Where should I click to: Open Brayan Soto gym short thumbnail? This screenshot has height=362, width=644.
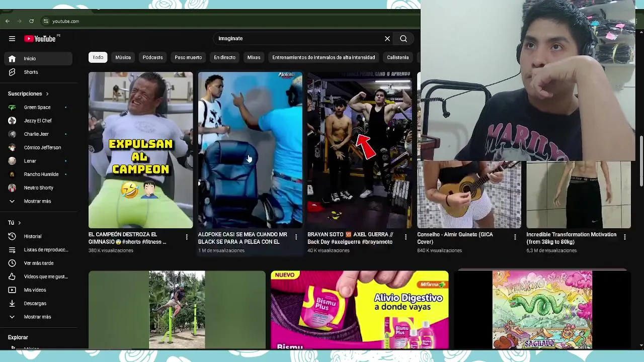click(359, 150)
